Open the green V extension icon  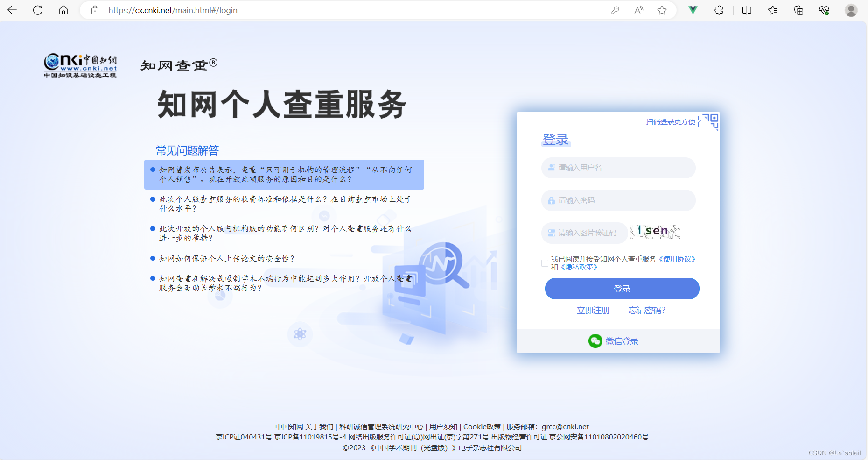[693, 10]
